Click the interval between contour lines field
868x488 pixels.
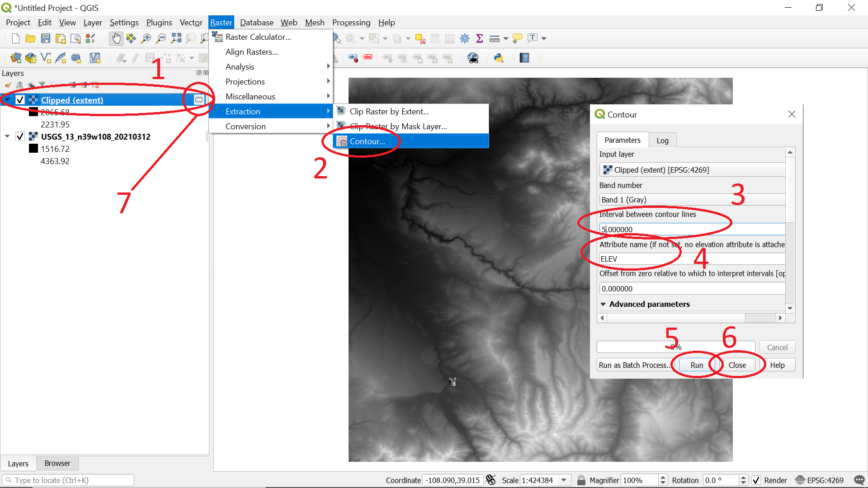click(692, 230)
